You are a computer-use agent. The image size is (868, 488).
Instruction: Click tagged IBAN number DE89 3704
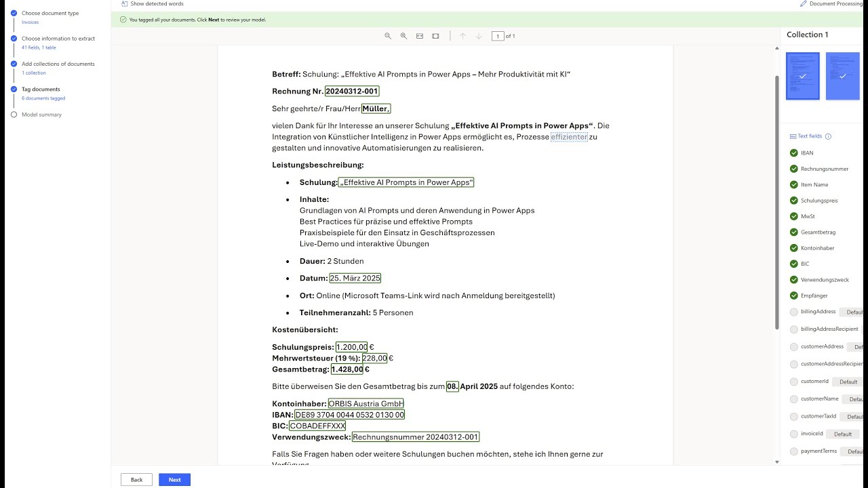pos(349,415)
